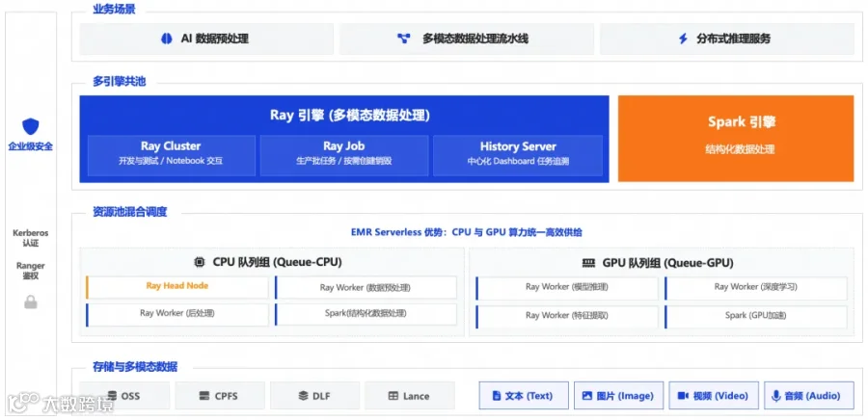The height and width of the screenshot is (420, 868).
Task: Select Ray Worker (模型推理) box
Action: (x=567, y=288)
